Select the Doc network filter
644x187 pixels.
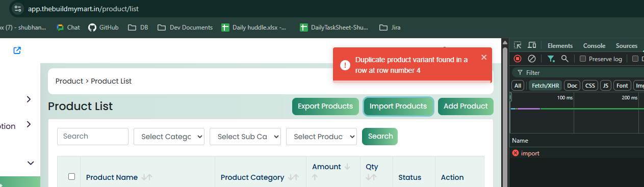[572, 86]
